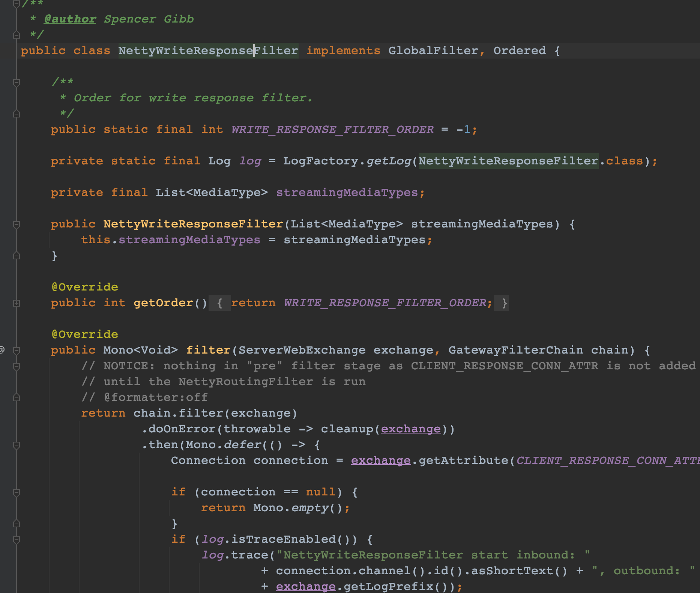The height and width of the screenshot is (593, 700).
Task: Click 'List<MediaType>' in the private final field declaration
Action: click(212, 193)
